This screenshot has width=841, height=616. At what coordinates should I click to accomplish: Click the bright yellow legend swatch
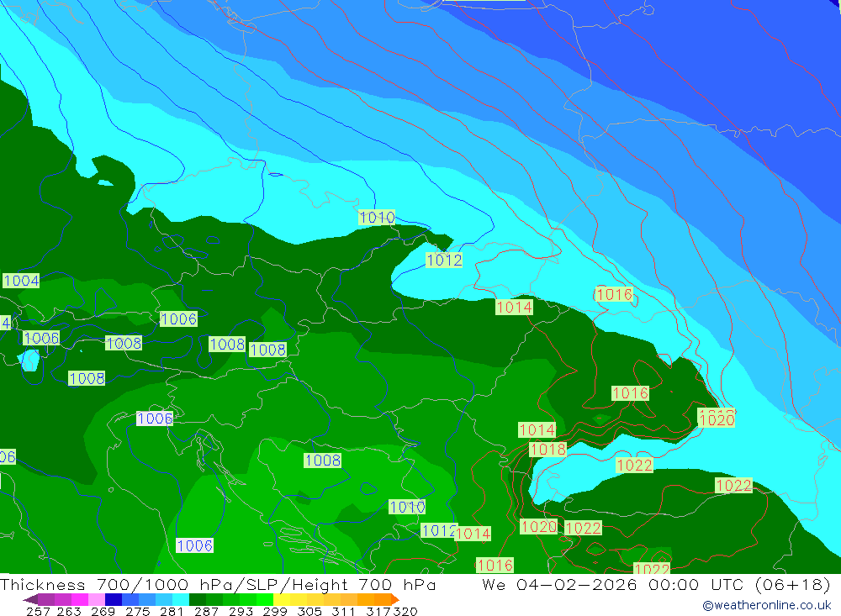[x=281, y=599]
